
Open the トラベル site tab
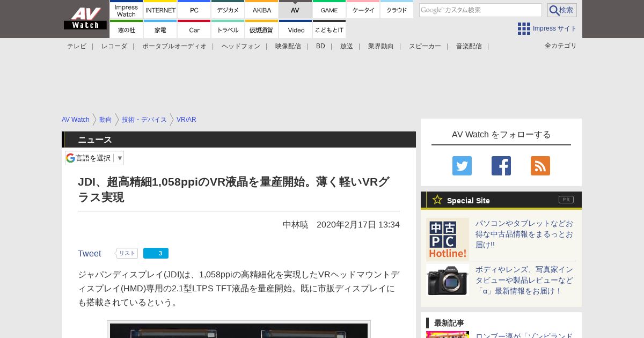coord(228,30)
